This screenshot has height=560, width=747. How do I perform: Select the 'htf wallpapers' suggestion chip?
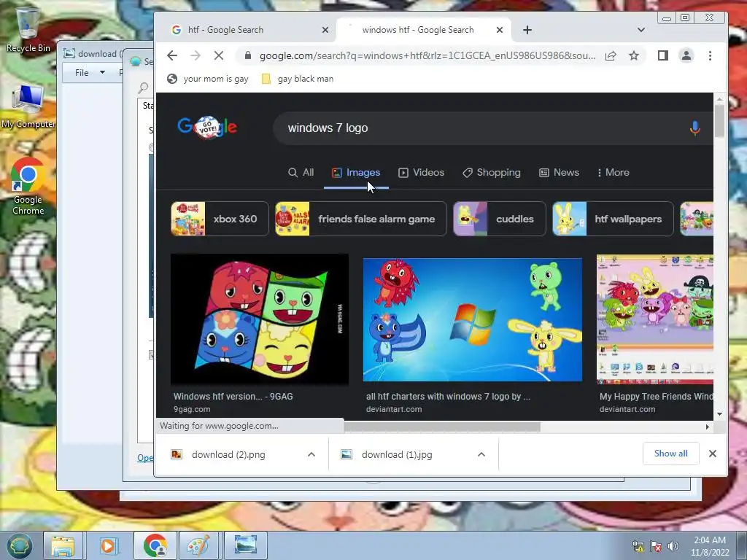(x=613, y=219)
